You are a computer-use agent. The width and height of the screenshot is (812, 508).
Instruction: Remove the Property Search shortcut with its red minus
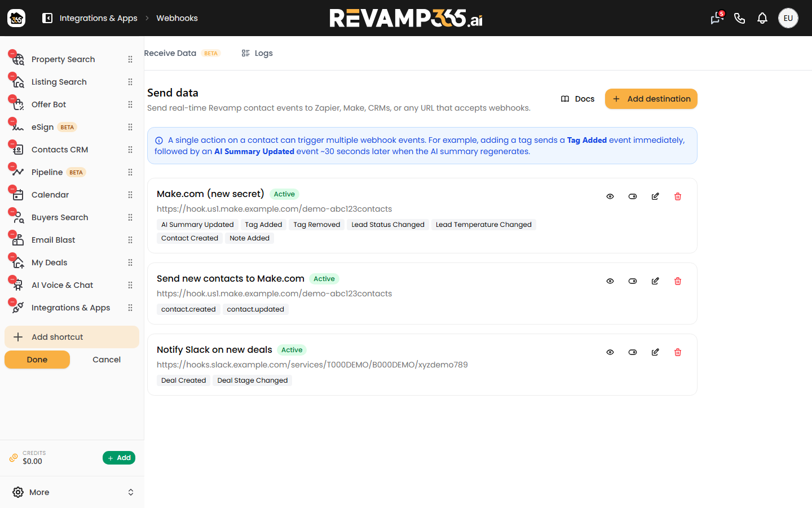[12, 54]
